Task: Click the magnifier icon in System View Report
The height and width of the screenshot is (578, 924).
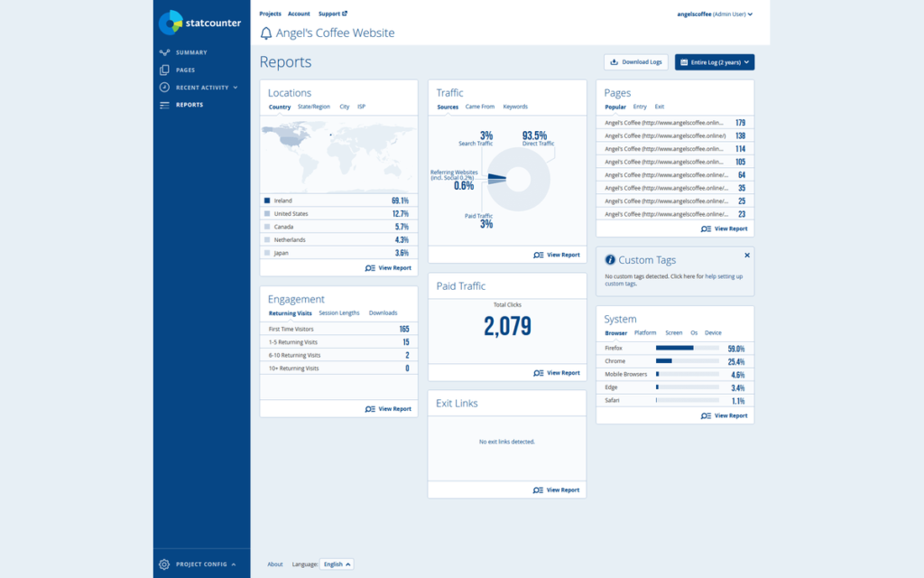Action: (x=706, y=415)
